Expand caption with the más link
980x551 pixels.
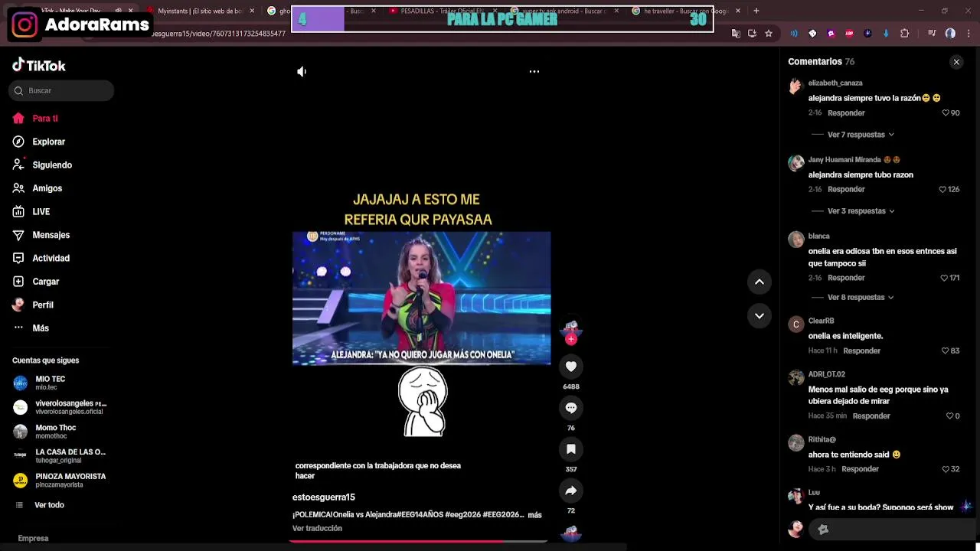coord(534,515)
